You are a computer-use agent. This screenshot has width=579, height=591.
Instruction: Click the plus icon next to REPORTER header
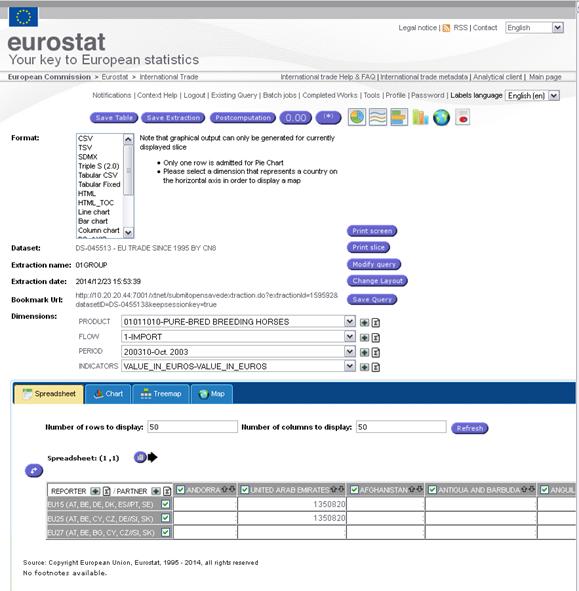click(x=95, y=491)
